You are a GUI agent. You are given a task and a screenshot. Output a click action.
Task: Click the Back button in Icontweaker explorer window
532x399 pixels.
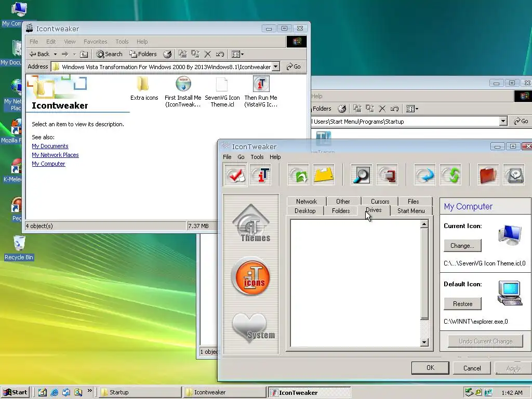39,54
